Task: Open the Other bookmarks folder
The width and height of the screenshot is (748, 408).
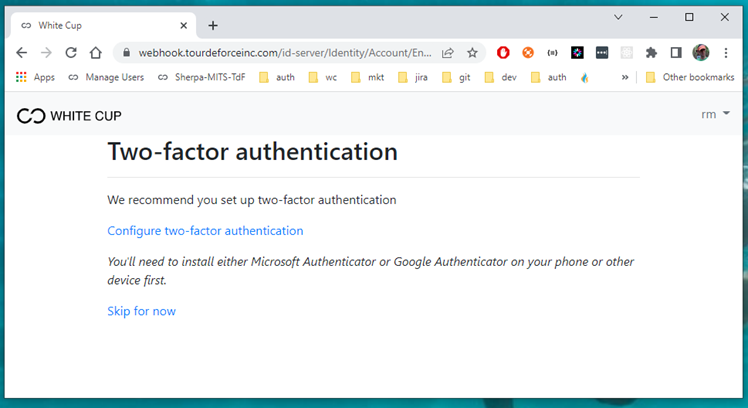Action: 690,77
